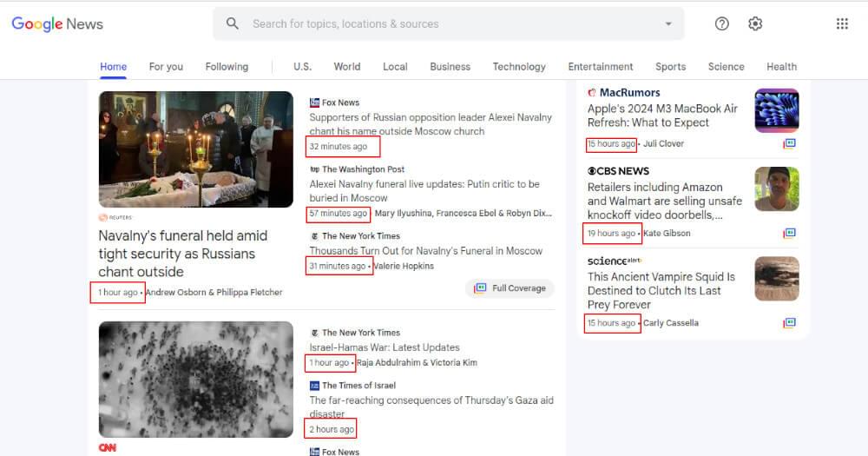Open full coverage icon for MacRumors story
This screenshot has width=868, height=456.
789,143
